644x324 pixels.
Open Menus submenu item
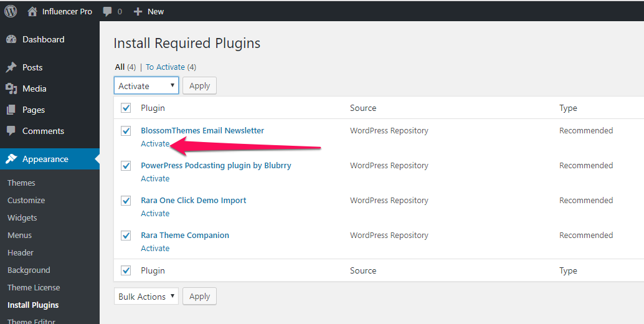pyautogui.click(x=20, y=236)
